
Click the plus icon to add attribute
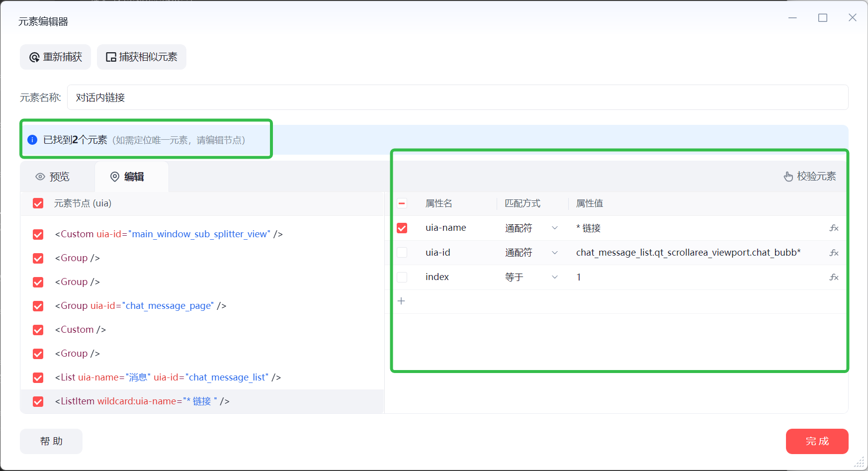401,301
